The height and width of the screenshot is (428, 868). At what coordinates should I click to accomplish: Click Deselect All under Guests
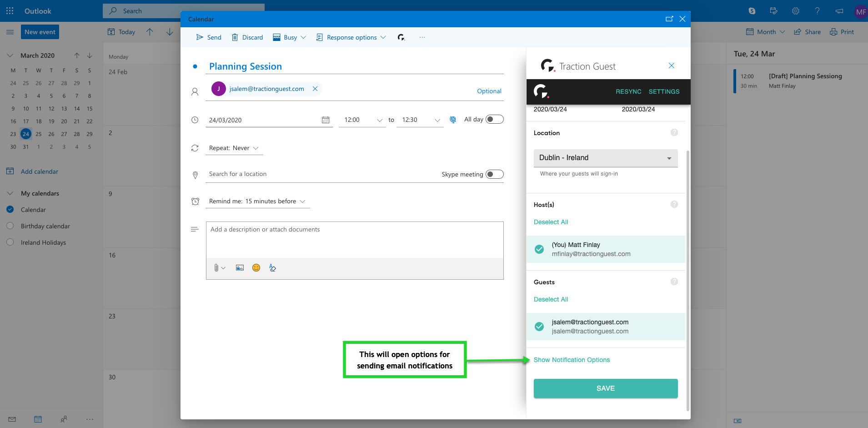(x=551, y=299)
